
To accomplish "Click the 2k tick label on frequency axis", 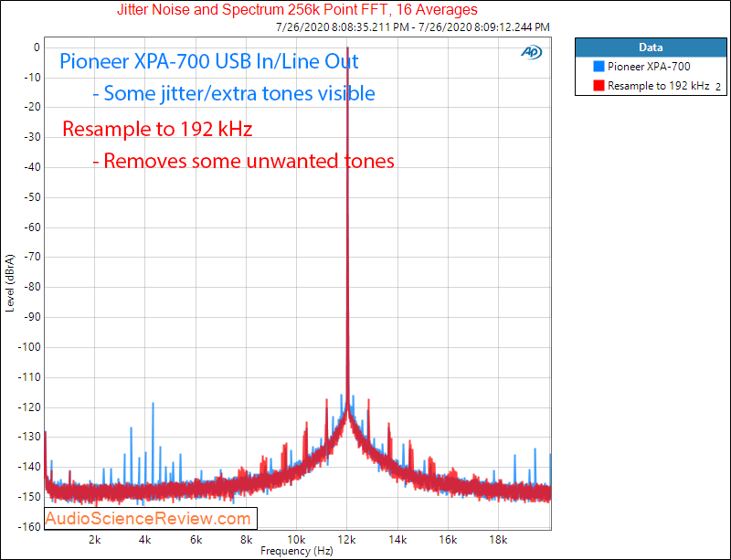I will pos(95,540).
